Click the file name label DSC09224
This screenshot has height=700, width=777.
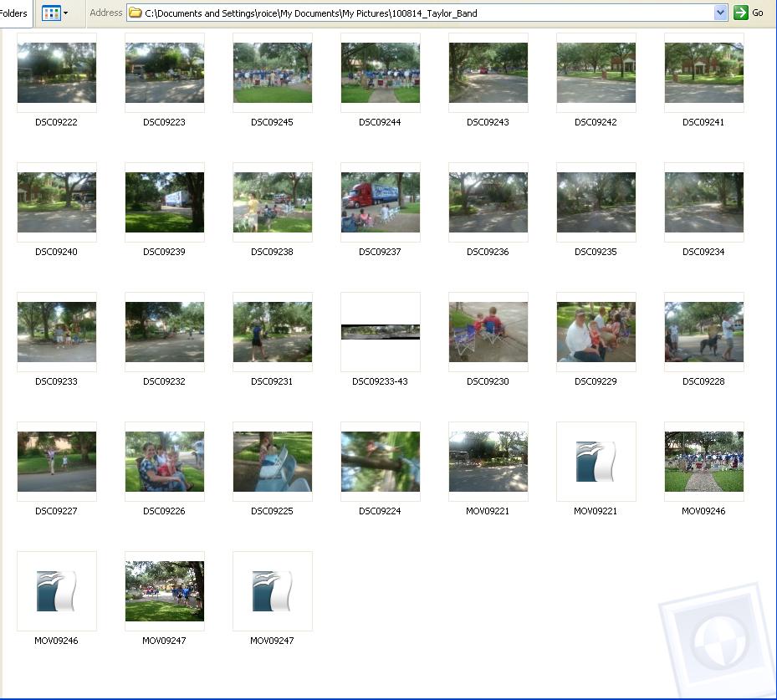click(x=380, y=511)
